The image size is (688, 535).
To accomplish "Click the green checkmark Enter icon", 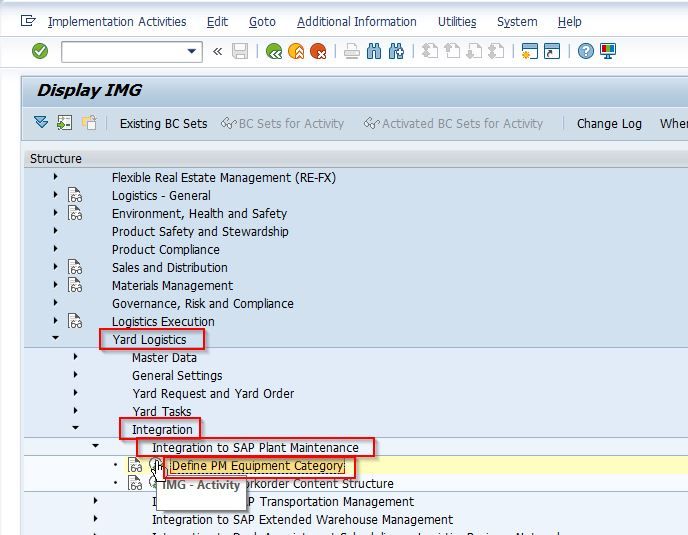I will (40, 51).
